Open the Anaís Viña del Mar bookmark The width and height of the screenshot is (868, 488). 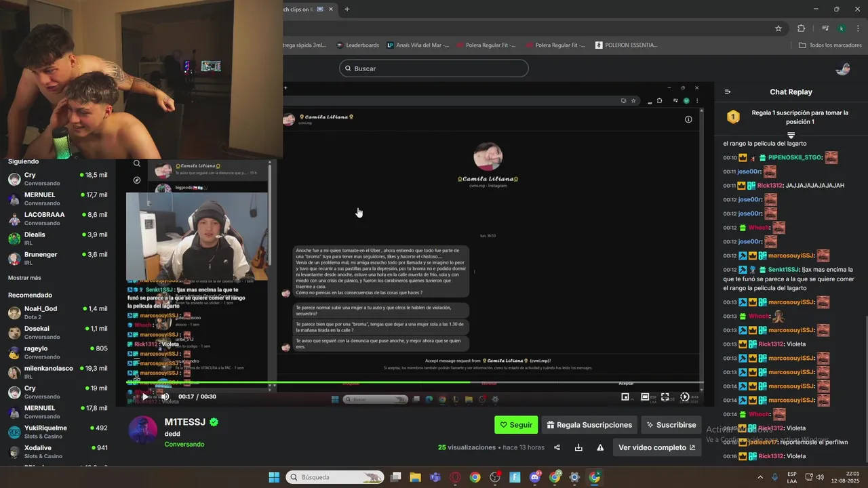[418, 45]
